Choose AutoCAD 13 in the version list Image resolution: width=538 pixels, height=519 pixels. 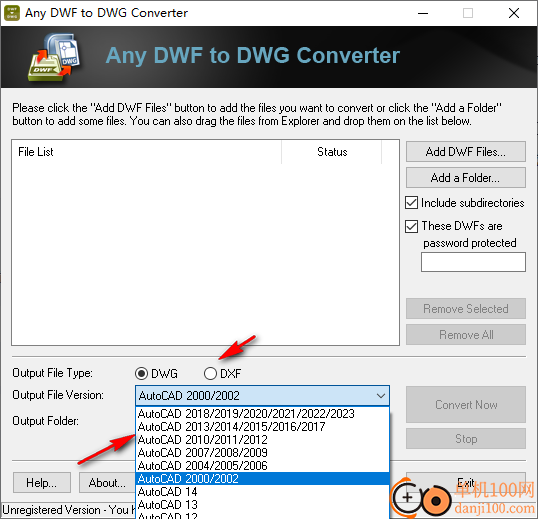coord(262,505)
